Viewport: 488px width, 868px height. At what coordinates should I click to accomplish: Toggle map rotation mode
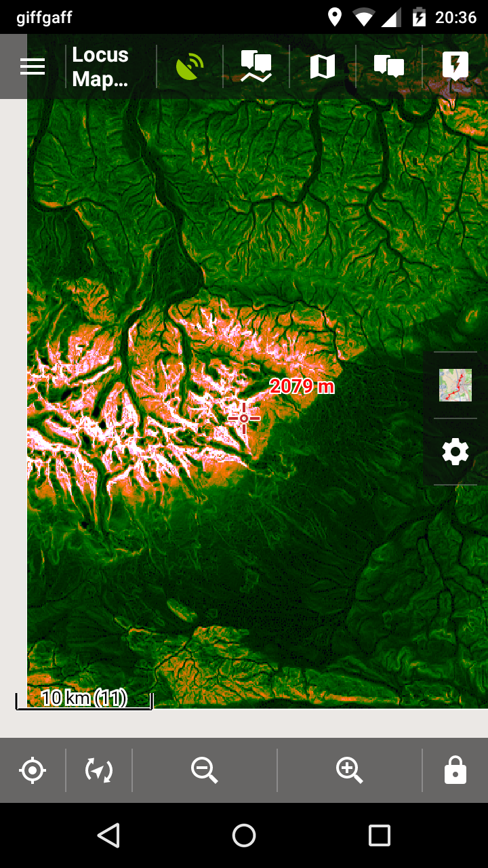click(99, 770)
